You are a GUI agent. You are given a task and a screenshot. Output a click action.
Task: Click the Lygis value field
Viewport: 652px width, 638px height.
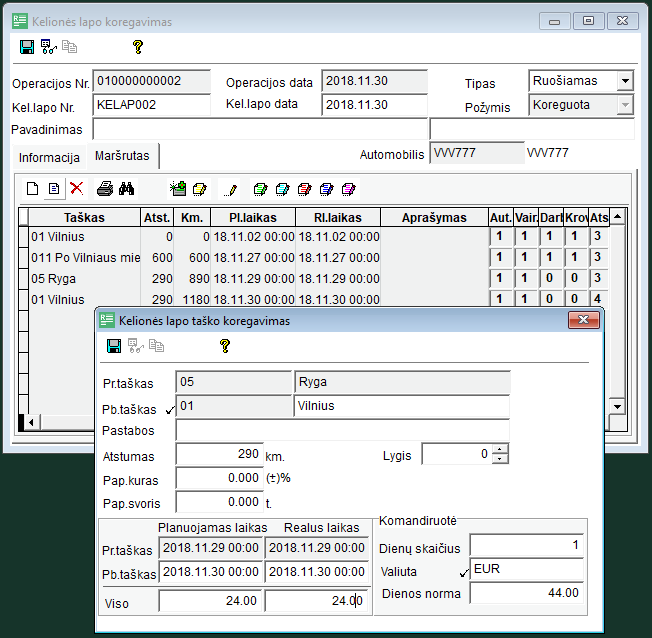[457, 454]
